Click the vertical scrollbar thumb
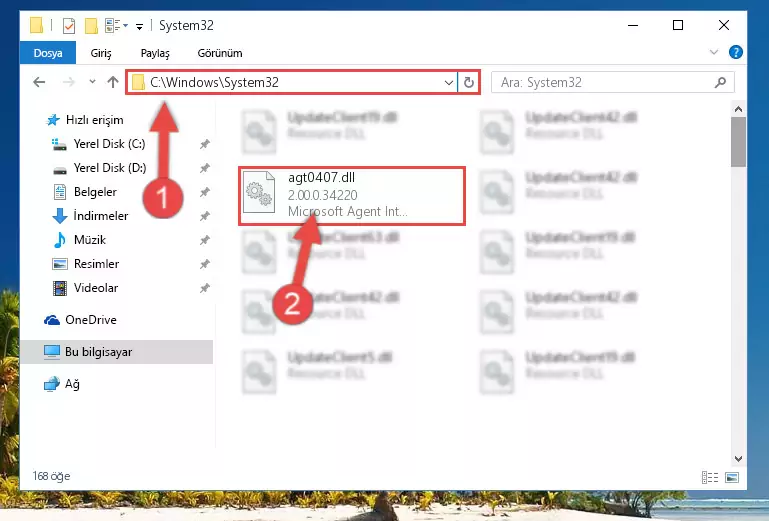The width and height of the screenshot is (769, 521). [738, 142]
